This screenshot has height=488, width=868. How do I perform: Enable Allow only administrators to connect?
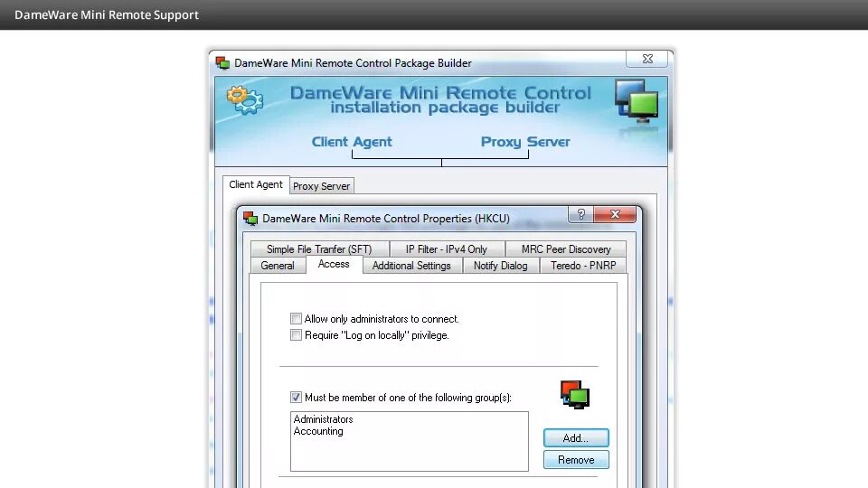click(297, 319)
